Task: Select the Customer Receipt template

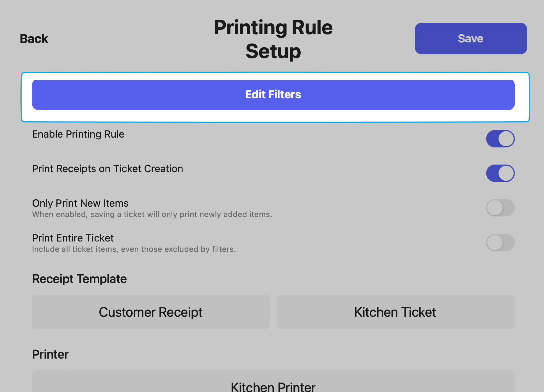Action: [151, 312]
